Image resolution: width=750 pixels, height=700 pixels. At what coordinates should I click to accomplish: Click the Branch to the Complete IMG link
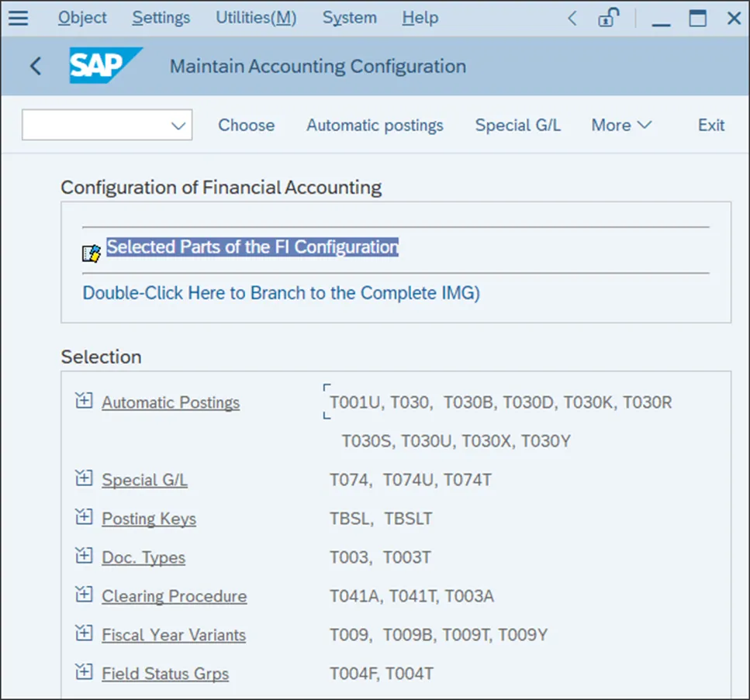coord(282,293)
